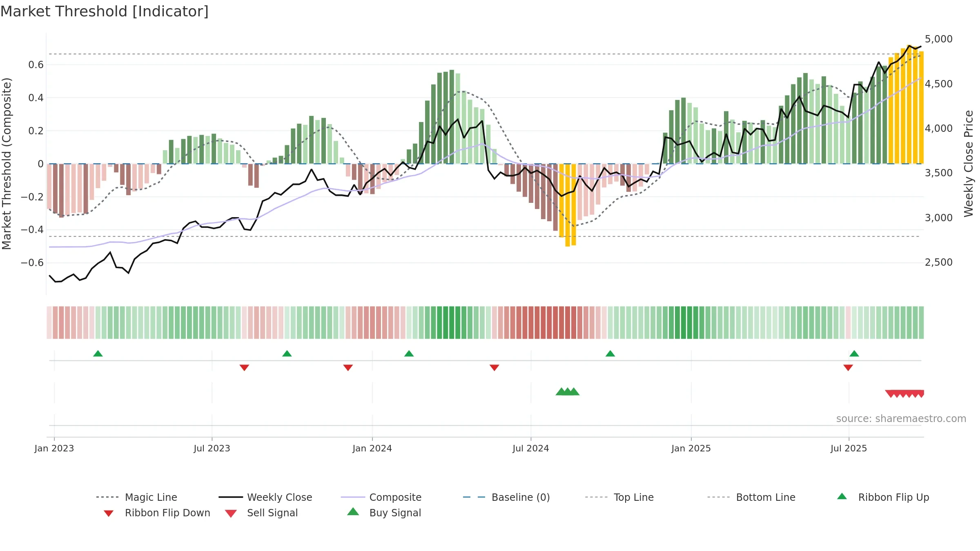Click the 0.6 left axis tick
Viewport: 980px width, 551px height.
pos(36,65)
